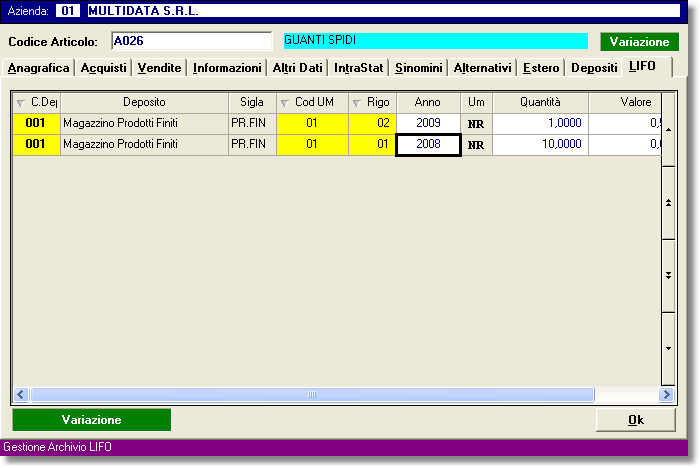This screenshot has height=468, width=700.
Task: Click the Codice Articolo input field
Action: (190, 42)
